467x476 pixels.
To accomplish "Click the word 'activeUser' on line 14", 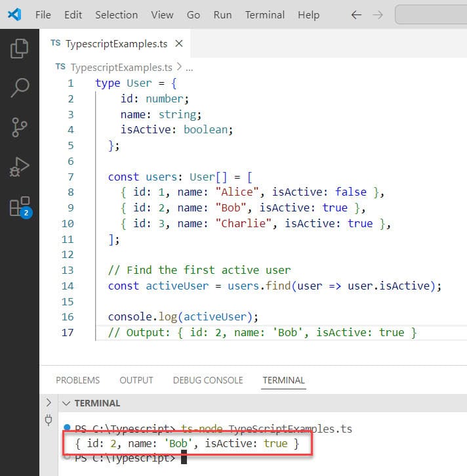I will tap(177, 286).
